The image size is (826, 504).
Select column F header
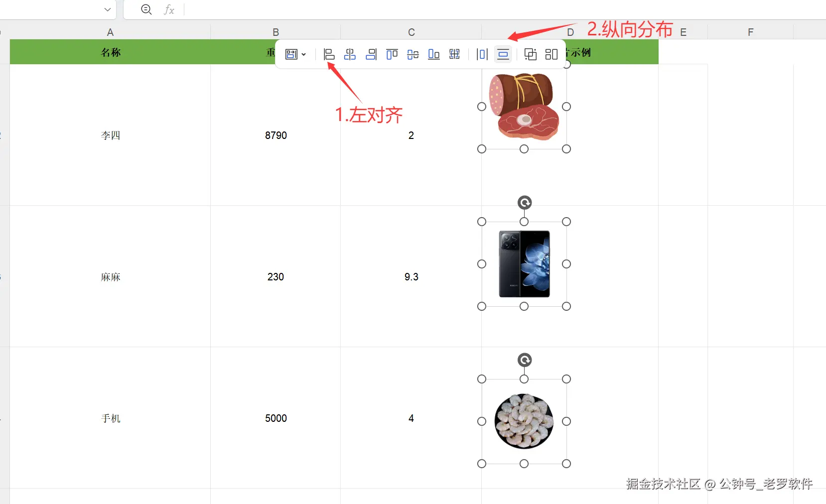(x=751, y=32)
